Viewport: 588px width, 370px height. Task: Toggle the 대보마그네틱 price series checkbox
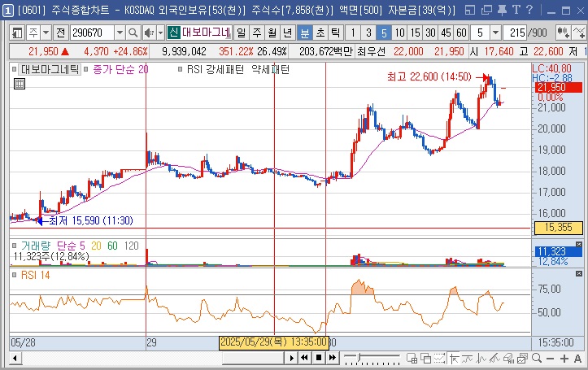(x=15, y=69)
